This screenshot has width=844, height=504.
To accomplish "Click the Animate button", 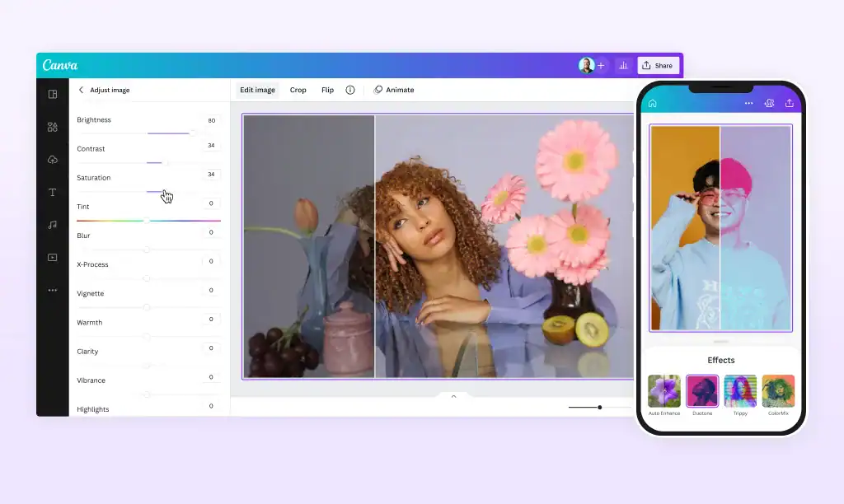I will point(394,90).
